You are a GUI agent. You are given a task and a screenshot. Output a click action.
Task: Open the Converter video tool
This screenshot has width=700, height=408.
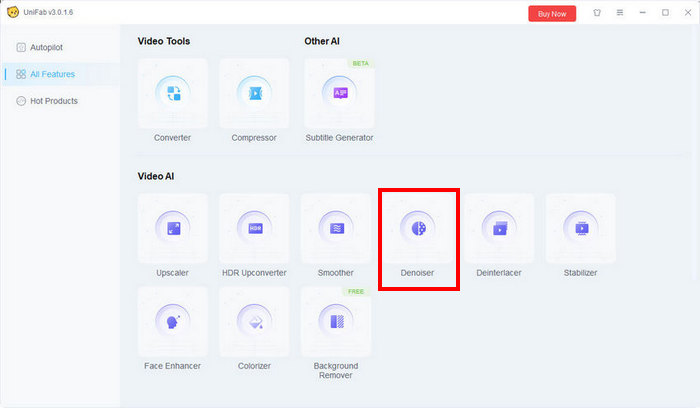coord(173,93)
